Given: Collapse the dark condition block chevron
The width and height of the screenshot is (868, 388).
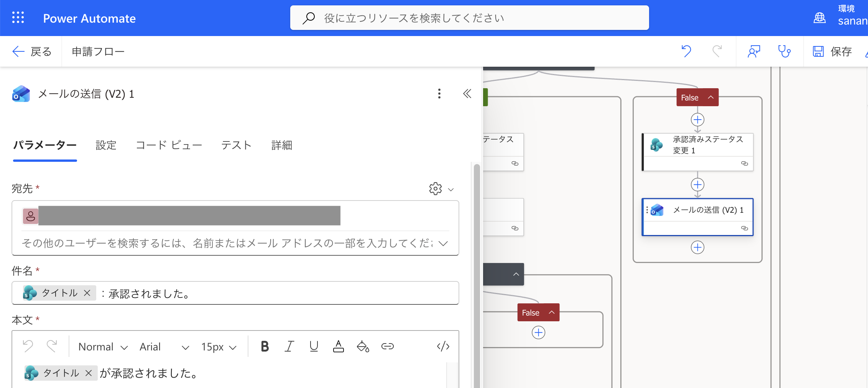Looking at the screenshot, I should (x=516, y=274).
